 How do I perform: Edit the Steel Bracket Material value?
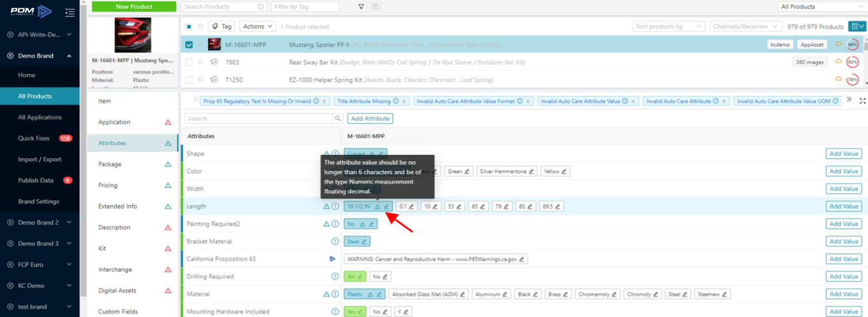coord(364,242)
